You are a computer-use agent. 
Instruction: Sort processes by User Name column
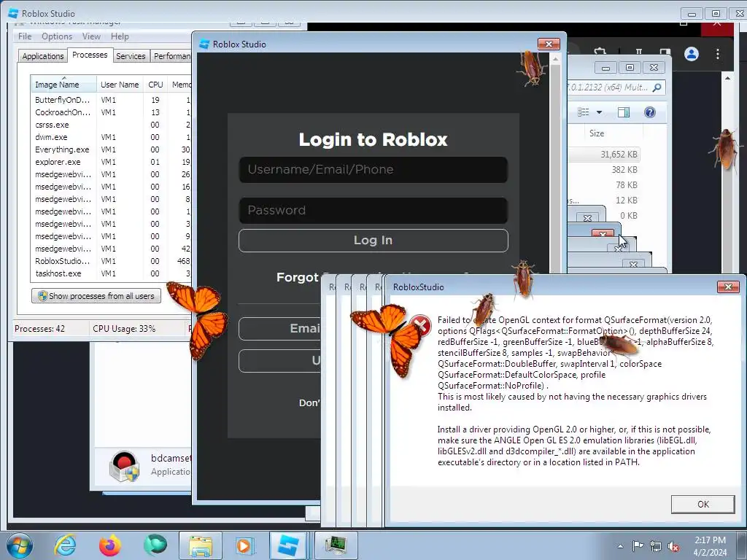120,85
